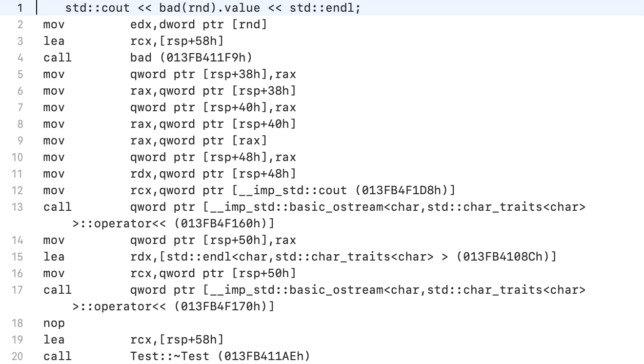The width and height of the screenshot is (644, 364).
Task: Click the std::cout source line text
Action: click(213, 8)
